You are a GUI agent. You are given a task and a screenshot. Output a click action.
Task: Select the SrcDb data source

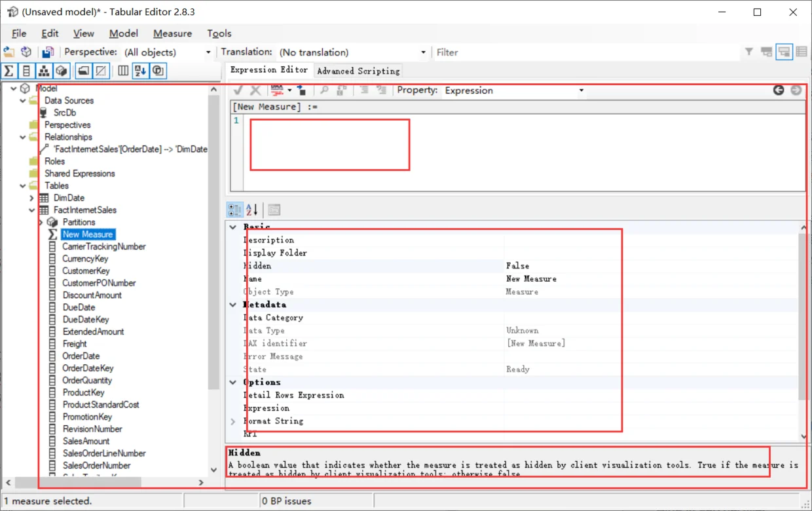(x=65, y=113)
